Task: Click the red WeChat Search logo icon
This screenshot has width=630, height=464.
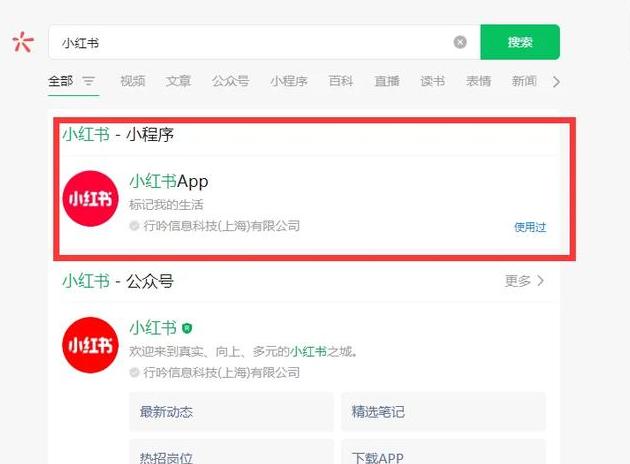Action: 23,42
